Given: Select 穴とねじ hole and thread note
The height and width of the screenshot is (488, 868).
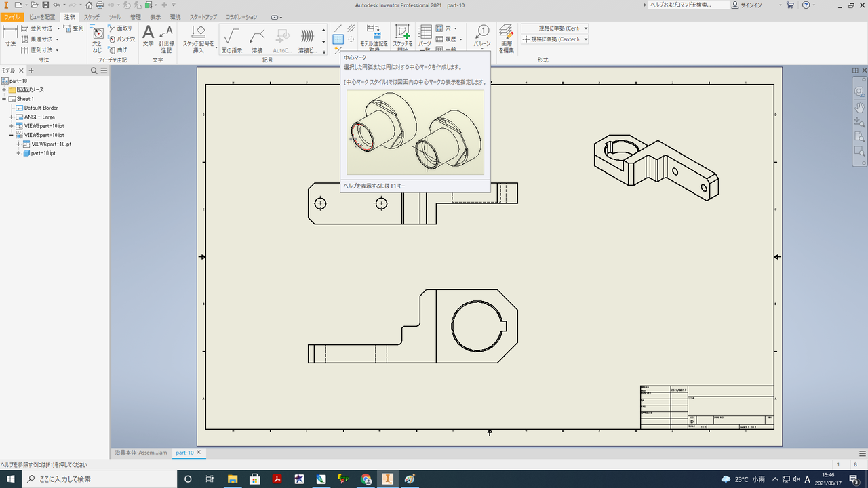Looking at the screenshot, I should [98, 39].
